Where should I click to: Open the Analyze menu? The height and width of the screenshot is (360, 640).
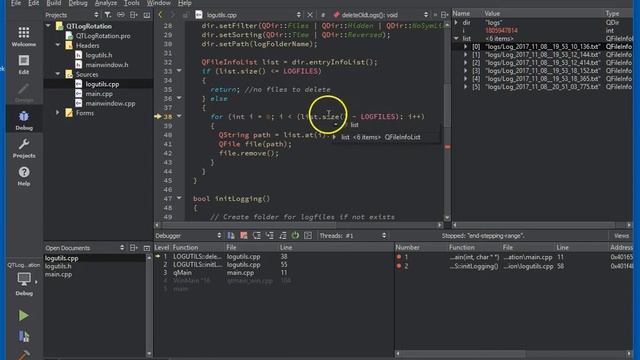tap(105, 3)
